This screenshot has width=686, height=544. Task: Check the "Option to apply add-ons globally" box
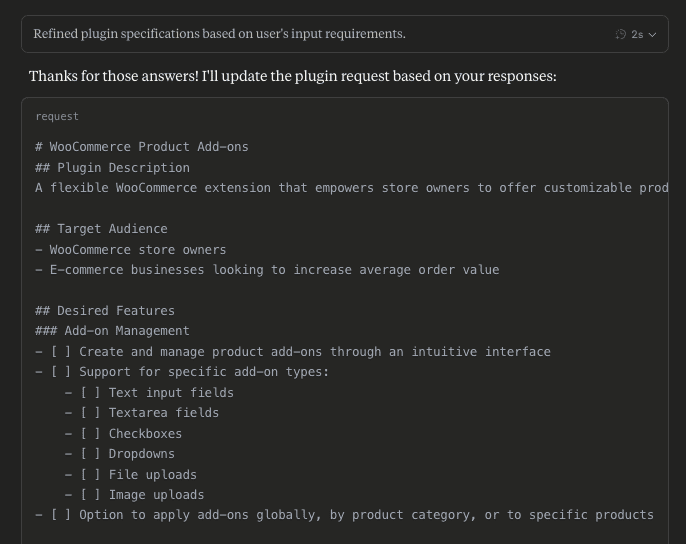tap(61, 515)
